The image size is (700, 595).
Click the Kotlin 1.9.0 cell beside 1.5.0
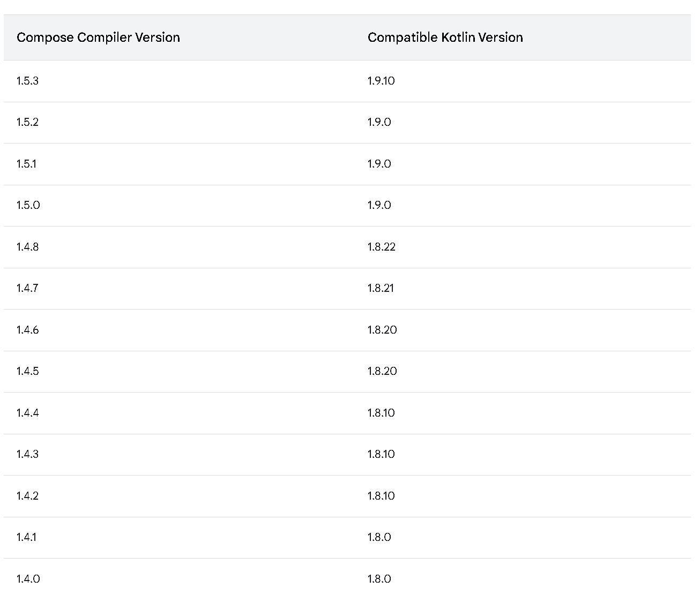[379, 205]
